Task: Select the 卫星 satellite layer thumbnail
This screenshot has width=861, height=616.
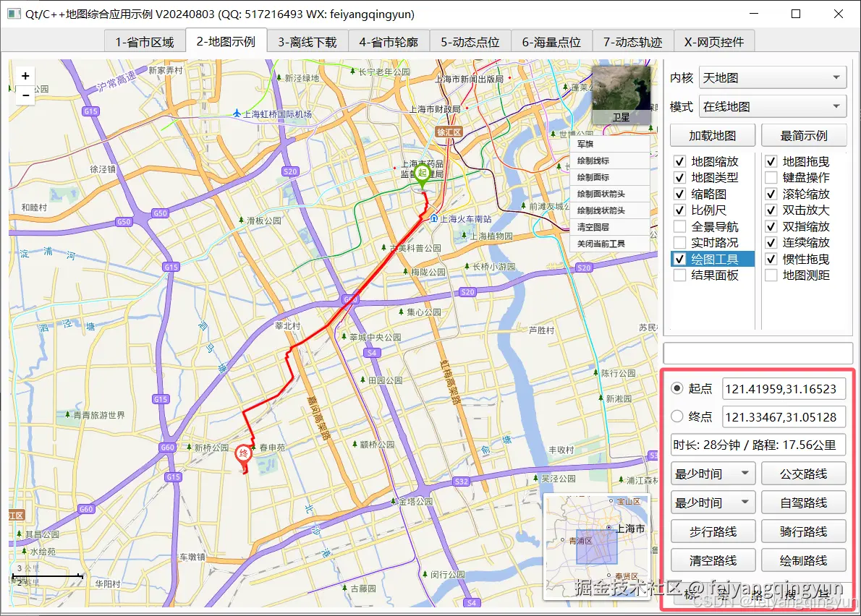Action: click(621, 94)
